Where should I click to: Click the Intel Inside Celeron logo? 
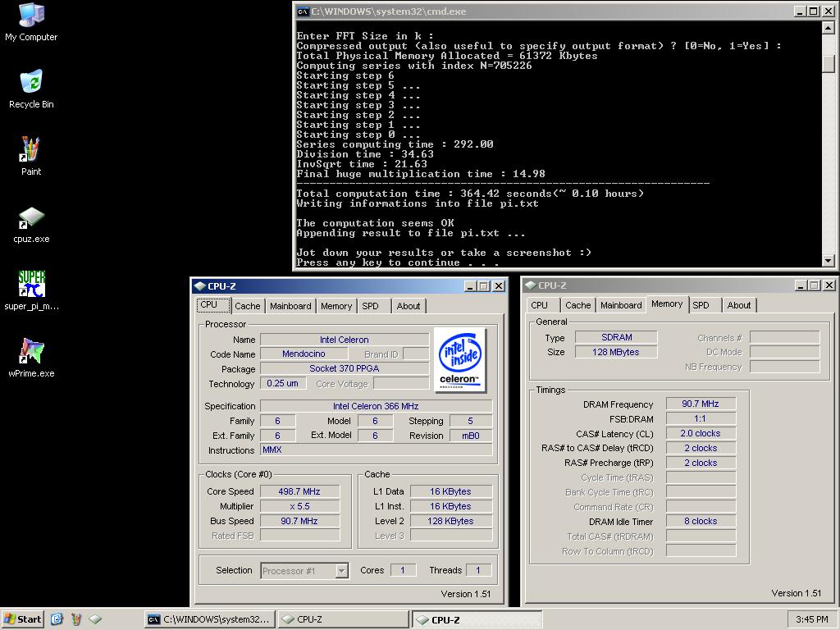coord(460,359)
